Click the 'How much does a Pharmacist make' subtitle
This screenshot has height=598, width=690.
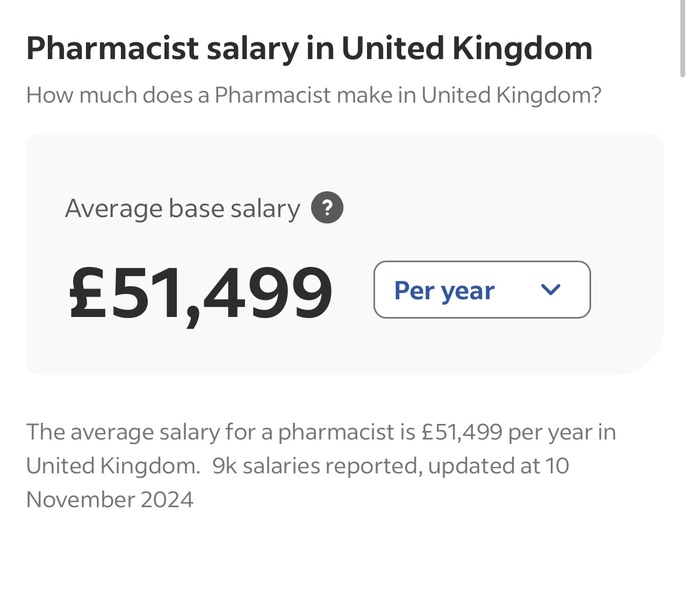click(x=313, y=96)
